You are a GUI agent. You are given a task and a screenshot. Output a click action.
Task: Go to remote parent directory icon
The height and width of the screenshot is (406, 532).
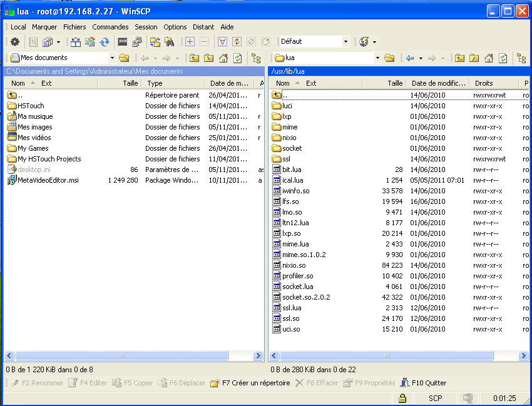pos(459,58)
